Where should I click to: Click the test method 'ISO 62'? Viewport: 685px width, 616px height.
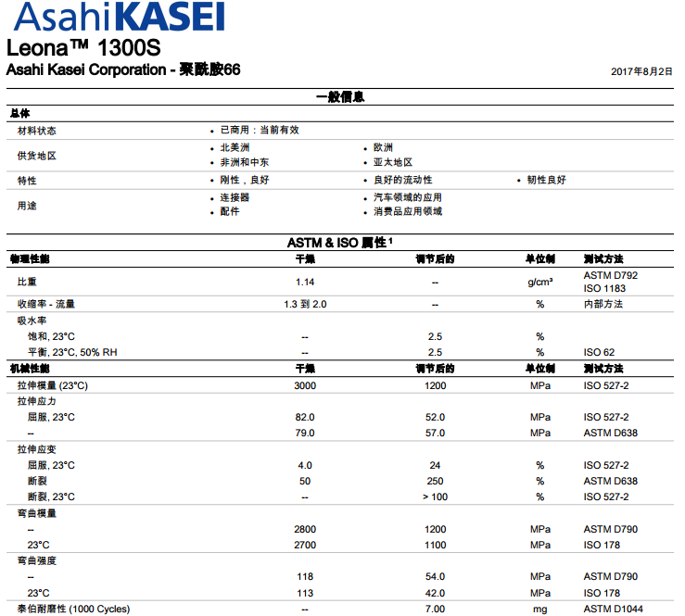[x=599, y=352]
